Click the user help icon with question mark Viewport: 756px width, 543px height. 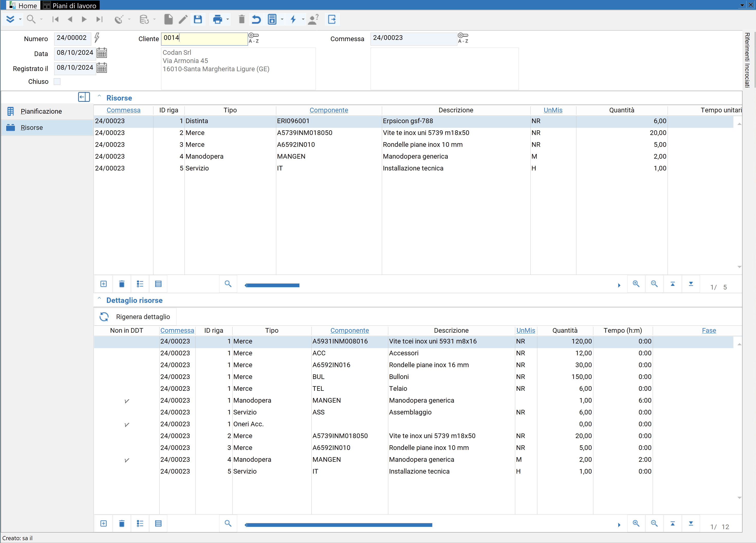coord(313,19)
